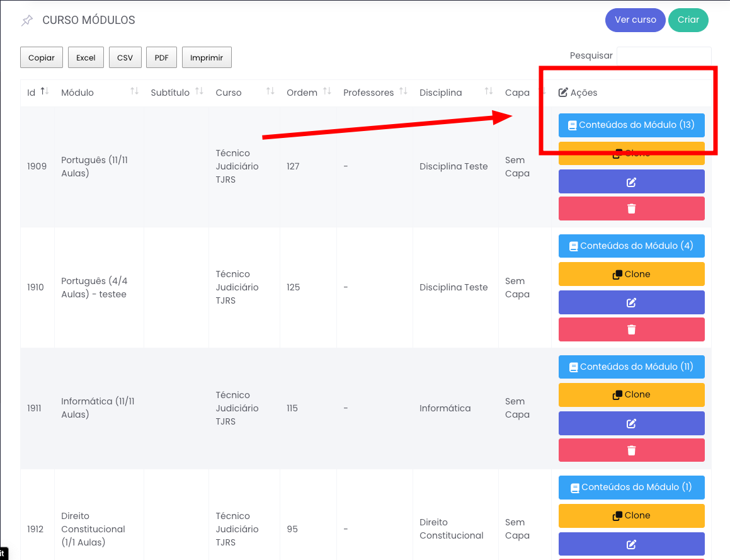Export the table to Excel
This screenshot has height=560, width=730.
(x=86, y=57)
